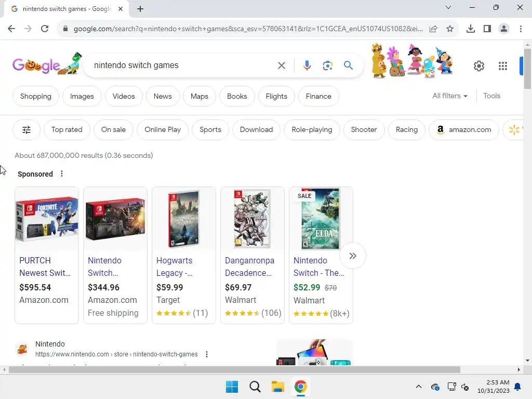The width and height of the screenshot is (532, 399).
Task: Filter by amazon.com seller chip
Action: coord(464,129)
